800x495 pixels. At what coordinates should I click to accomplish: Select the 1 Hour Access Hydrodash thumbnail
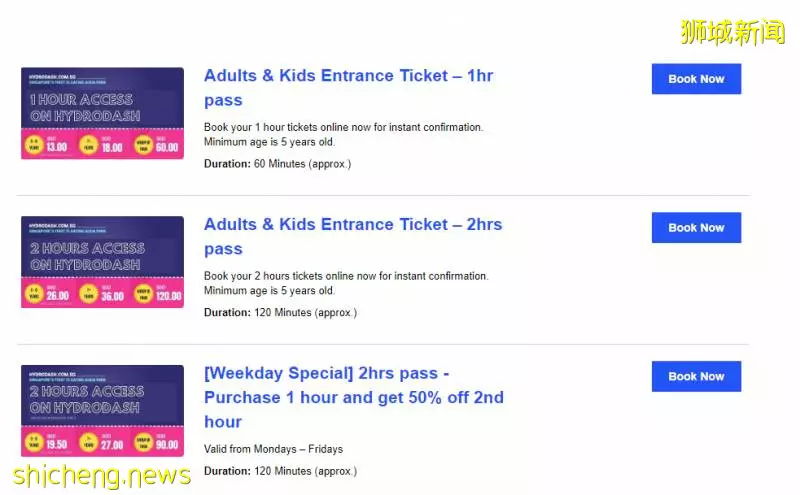coord(103,113)
